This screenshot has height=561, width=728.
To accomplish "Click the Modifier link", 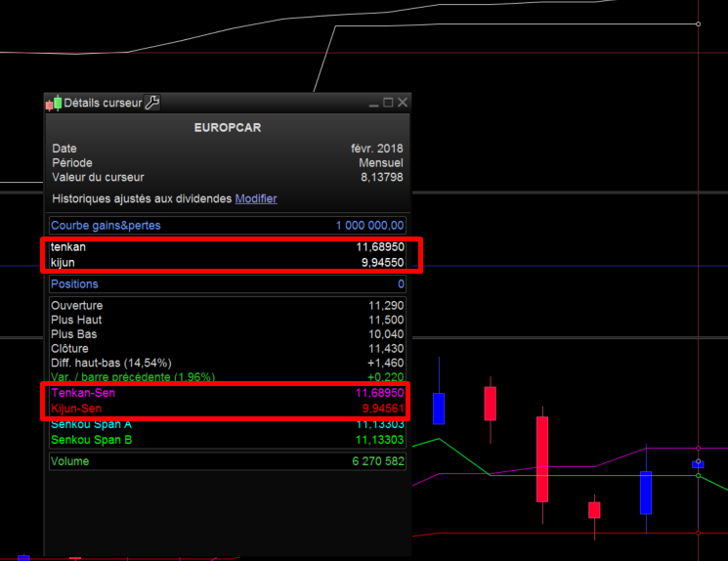I will pyautogui.click(x=256, y=198).
